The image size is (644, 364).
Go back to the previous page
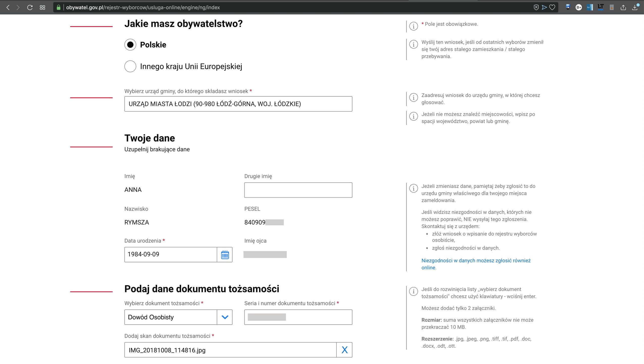(x=8, y=7)
